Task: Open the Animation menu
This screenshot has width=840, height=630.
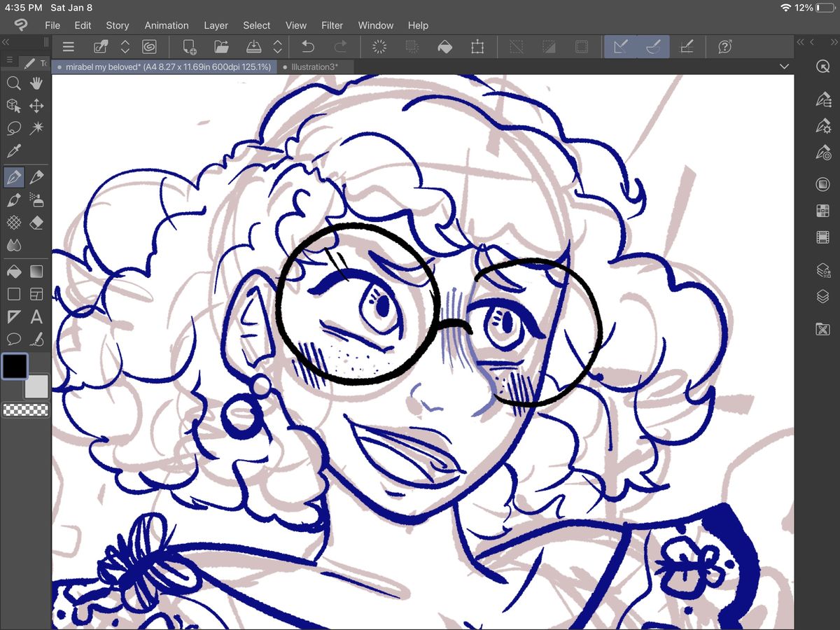Action: (x=167, y=25)
